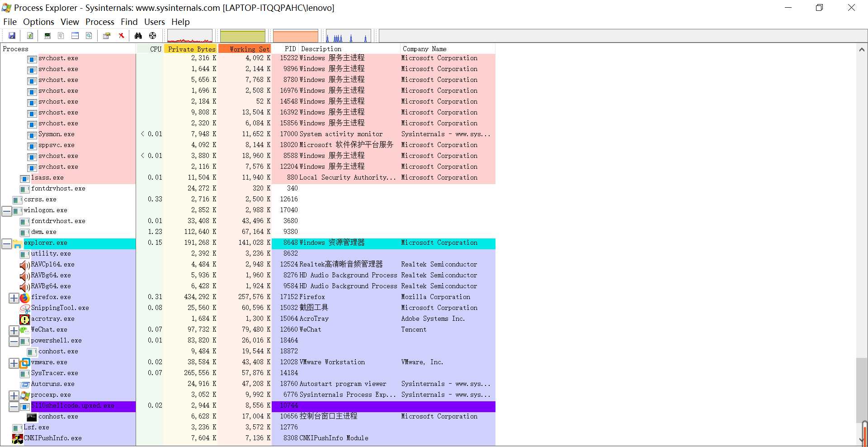
Task: Click the vertical scrollbar up arrow
Action: (x=862, y=49)
